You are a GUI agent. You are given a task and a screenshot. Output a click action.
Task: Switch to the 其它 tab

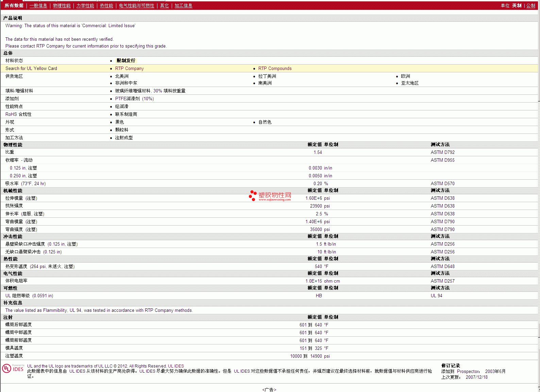pyautogui.click(x=164, y=6)
